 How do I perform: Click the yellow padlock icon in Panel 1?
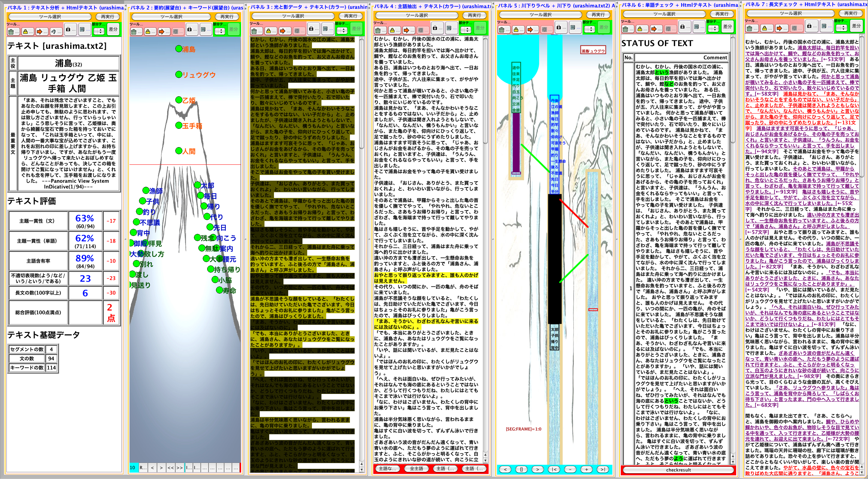coord(25,32)
